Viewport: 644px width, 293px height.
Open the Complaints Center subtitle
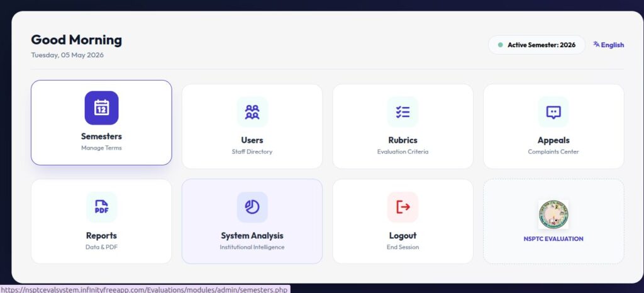point(553,152)
